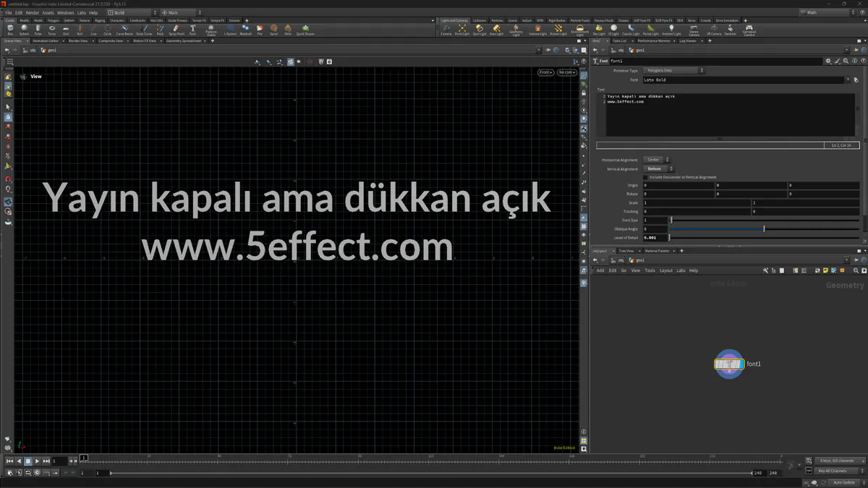Screen dimensions: 868x488
Task: Switch to the Rigging shelf tab
Action: pos(100,20)
